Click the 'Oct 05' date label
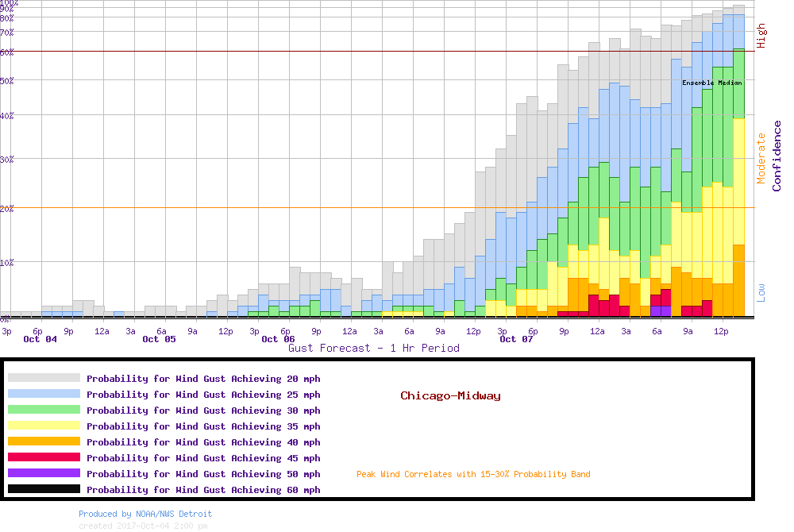The height and width of the screenshot is (532, 794). click(159, 339)
